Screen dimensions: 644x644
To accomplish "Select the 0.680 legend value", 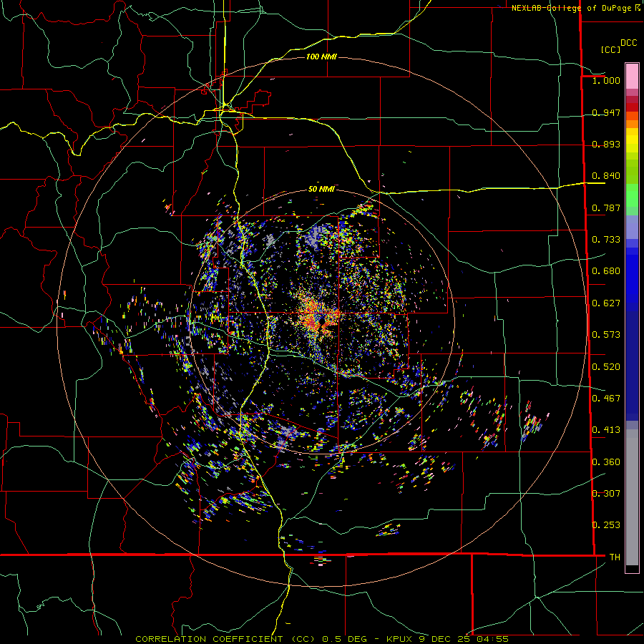I will tap(606, 271).
